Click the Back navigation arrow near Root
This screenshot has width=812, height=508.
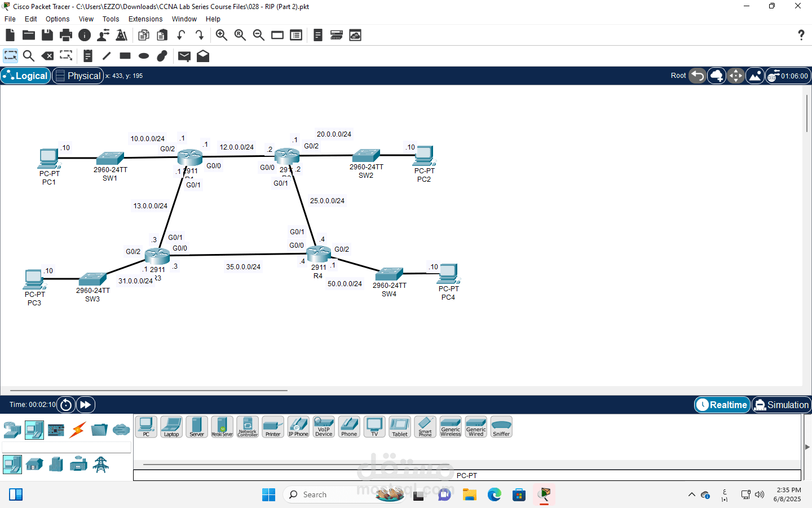698,76
